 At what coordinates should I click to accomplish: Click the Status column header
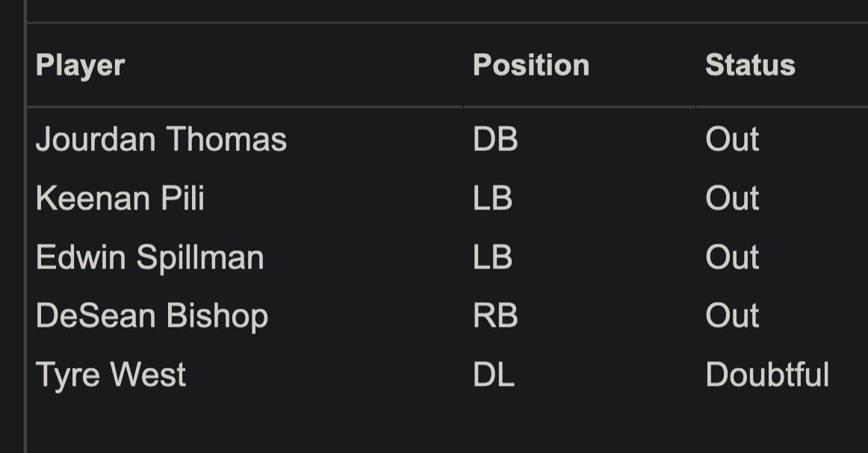pos(750,65)
